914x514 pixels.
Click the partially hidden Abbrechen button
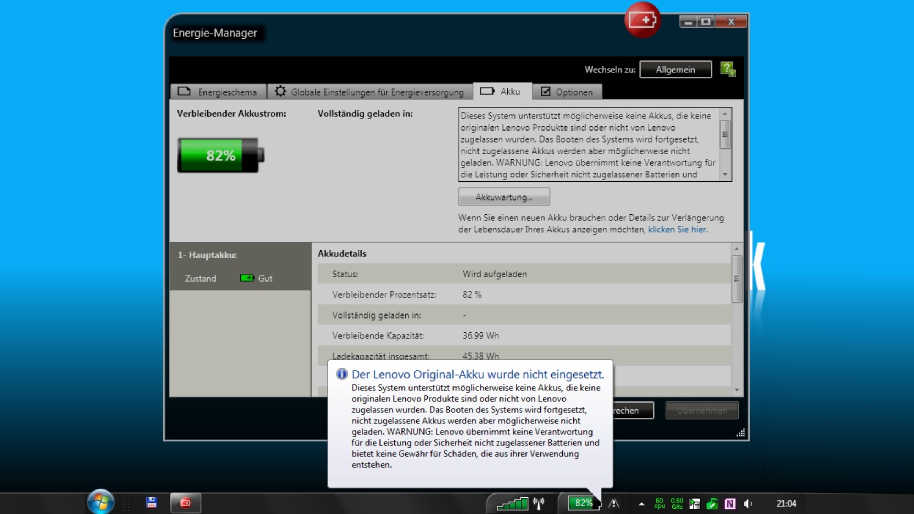[632, 410]
